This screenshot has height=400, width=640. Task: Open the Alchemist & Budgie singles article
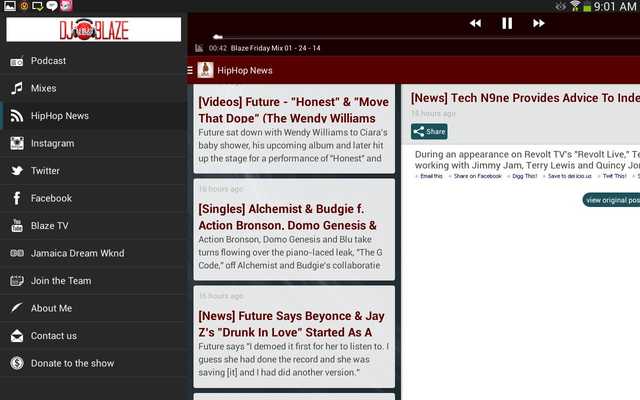click(294, 229)
